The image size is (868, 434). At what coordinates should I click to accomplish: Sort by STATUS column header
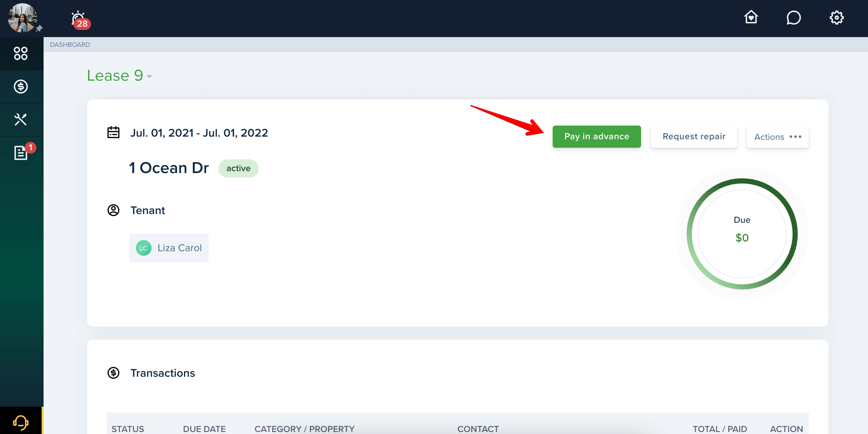pyautogui.click(x=128, y=429)
